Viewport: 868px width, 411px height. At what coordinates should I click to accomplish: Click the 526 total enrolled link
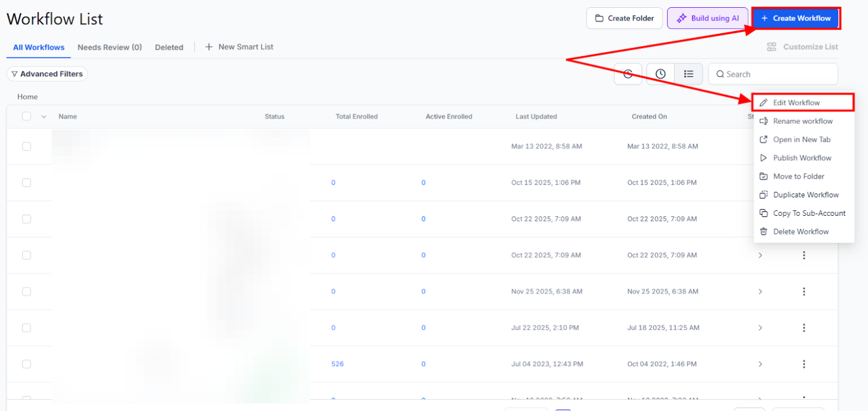(337, 364)
